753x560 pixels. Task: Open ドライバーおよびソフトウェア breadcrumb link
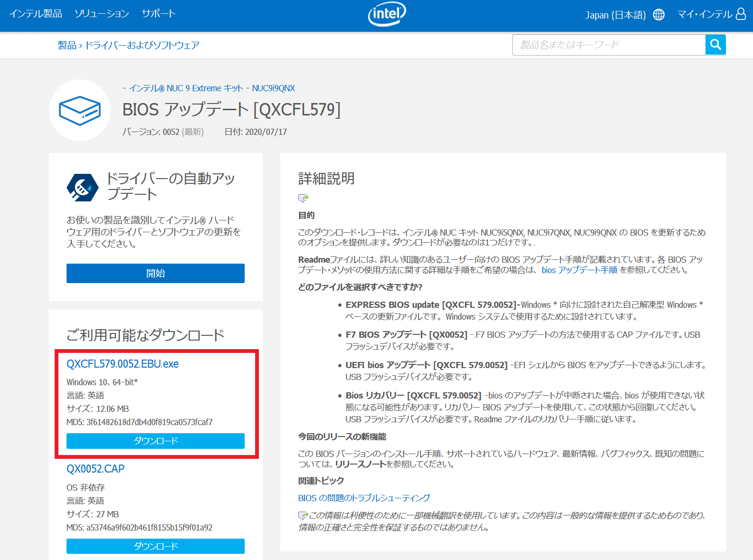click(142, 45)
